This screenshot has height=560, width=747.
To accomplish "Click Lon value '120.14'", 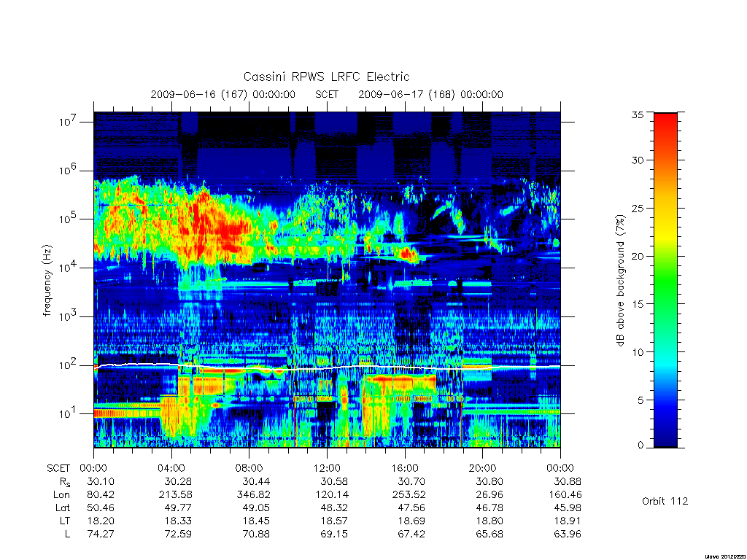I will pyautogui.click(x=331, y=495).
